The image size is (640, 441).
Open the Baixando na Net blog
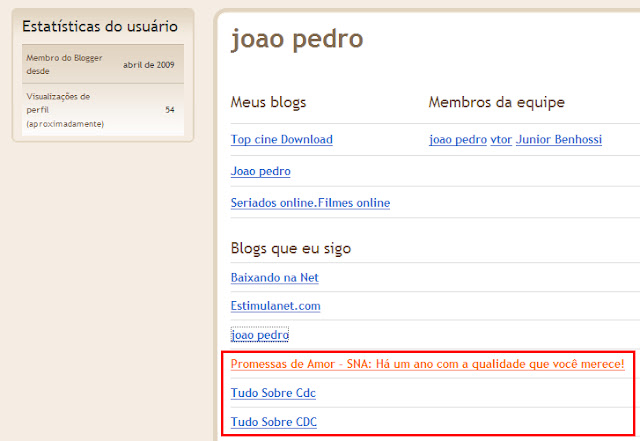pyautogui.click(x=274, y=278)
